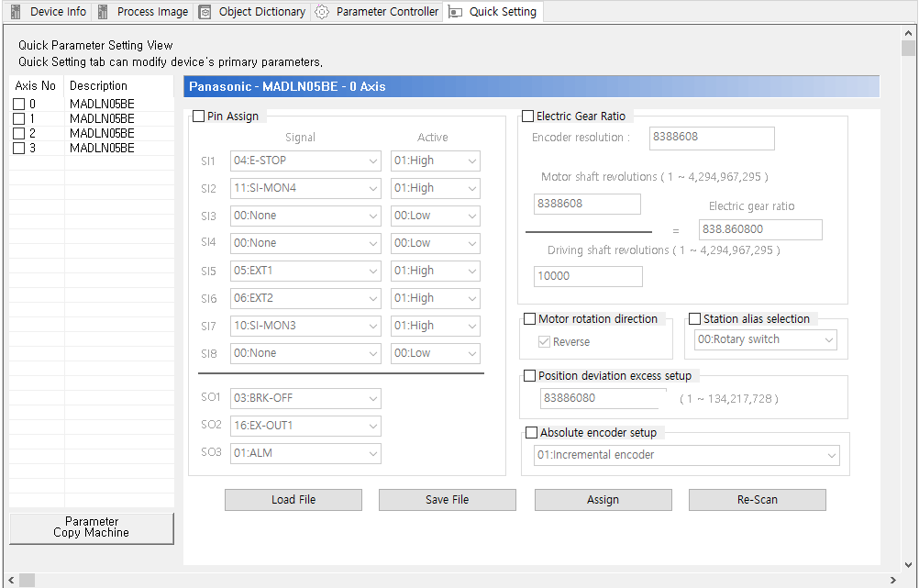Click the Process Image tab icon
Image resolution: width=919 pixels, height=588 pixels.
[103, 12]
